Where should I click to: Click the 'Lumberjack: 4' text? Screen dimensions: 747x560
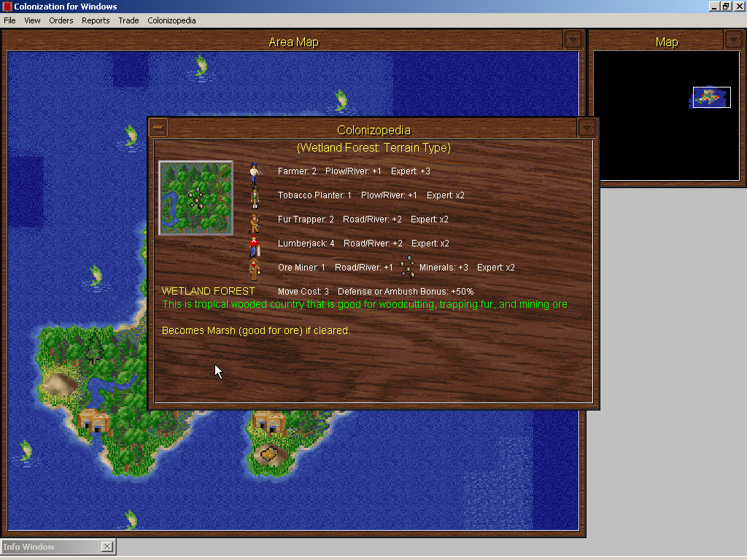306,244
